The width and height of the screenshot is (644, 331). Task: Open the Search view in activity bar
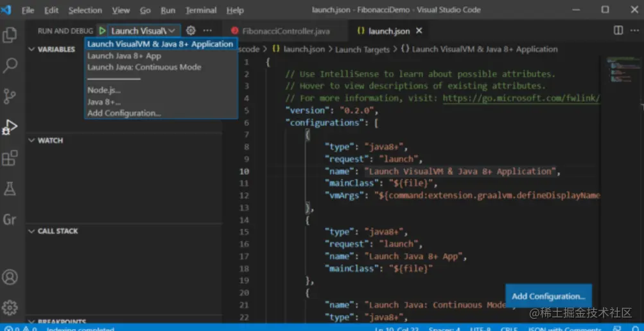10,66
